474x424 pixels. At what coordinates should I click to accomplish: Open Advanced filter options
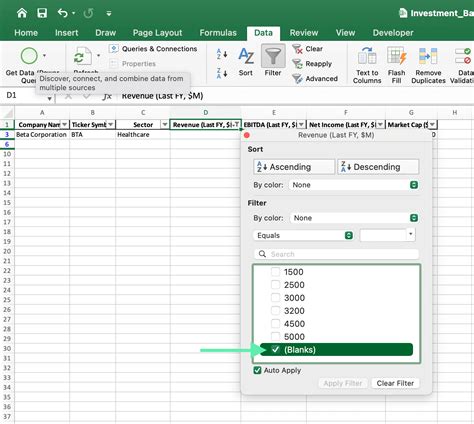[x=315, y=79]
